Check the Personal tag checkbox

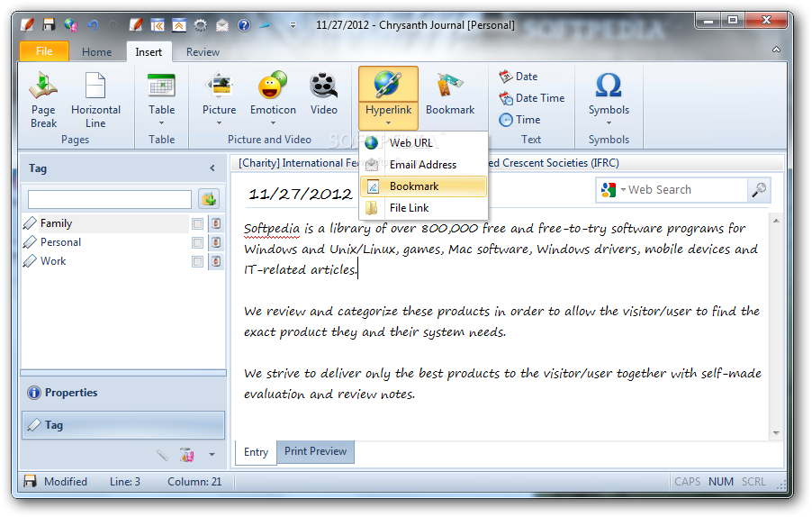[x=197, y=242]
